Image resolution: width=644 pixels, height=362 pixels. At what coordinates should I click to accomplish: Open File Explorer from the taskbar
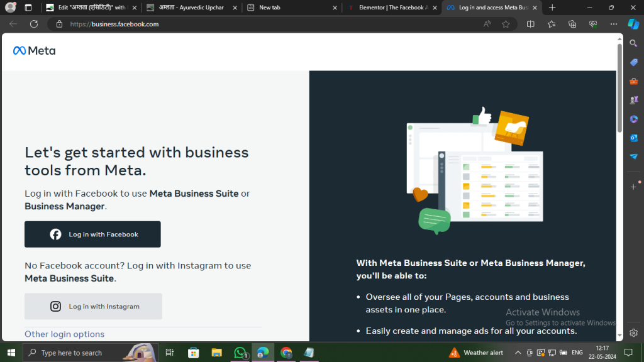216,353
